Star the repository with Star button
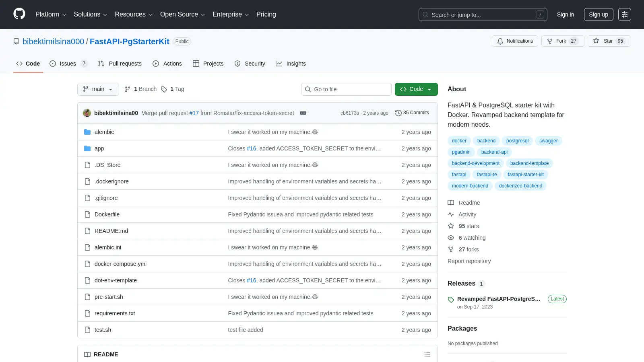Image resolution: width=644 pixels, height=362 pixels. (x=609, y=41)
